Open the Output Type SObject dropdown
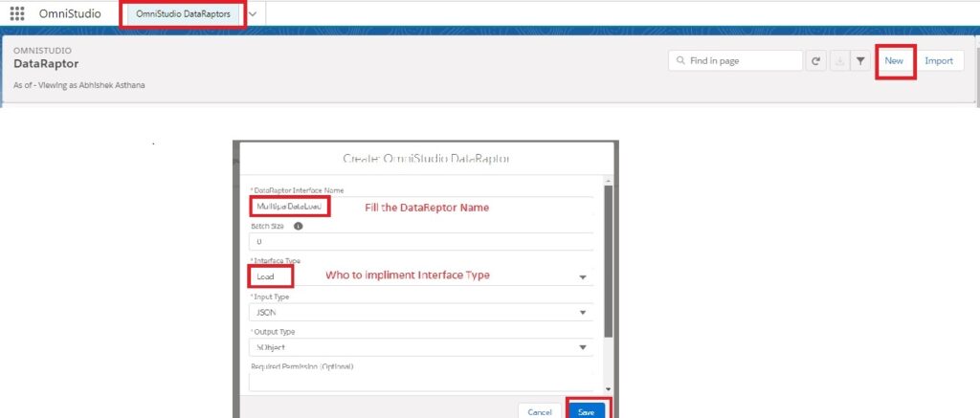The image size is (980, 418). pyautogui.click(x=421, y=347)
